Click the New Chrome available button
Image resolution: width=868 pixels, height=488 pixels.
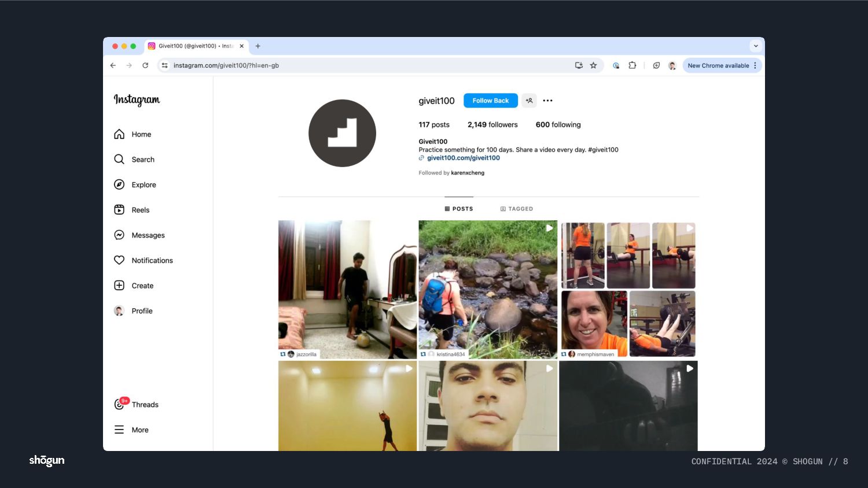tap(722, 65)
